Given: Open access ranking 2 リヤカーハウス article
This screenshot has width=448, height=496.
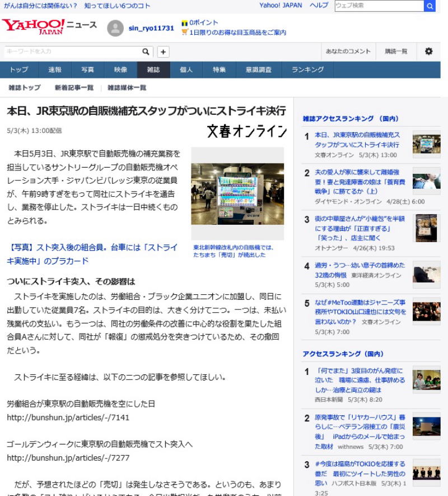Looking at the screenshot, I should (360, 432).
